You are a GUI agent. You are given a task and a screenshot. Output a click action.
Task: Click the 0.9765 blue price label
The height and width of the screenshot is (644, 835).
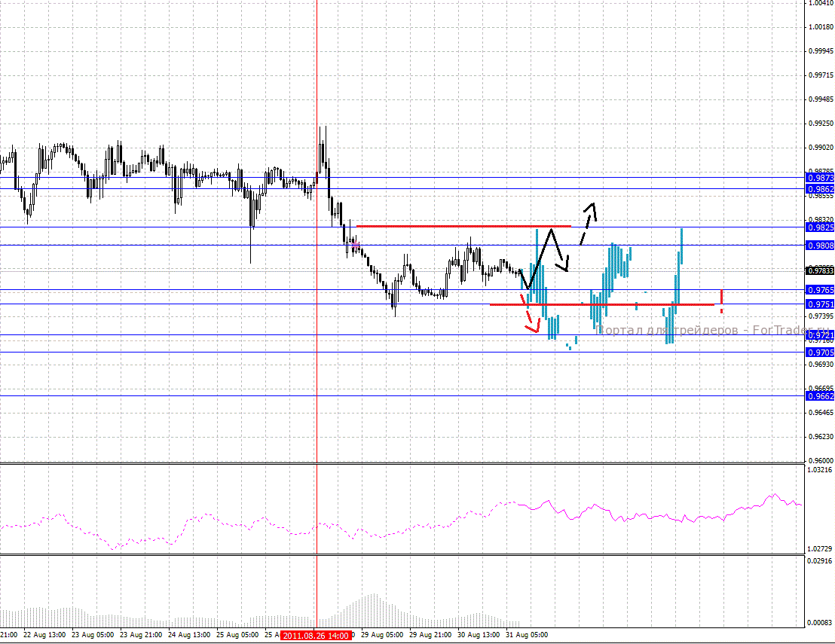819,290
